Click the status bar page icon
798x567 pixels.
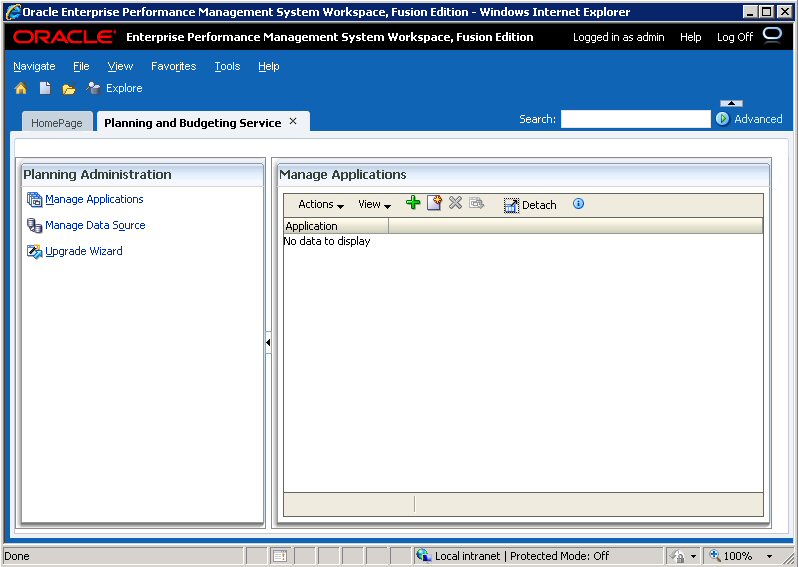click(280, 556)
